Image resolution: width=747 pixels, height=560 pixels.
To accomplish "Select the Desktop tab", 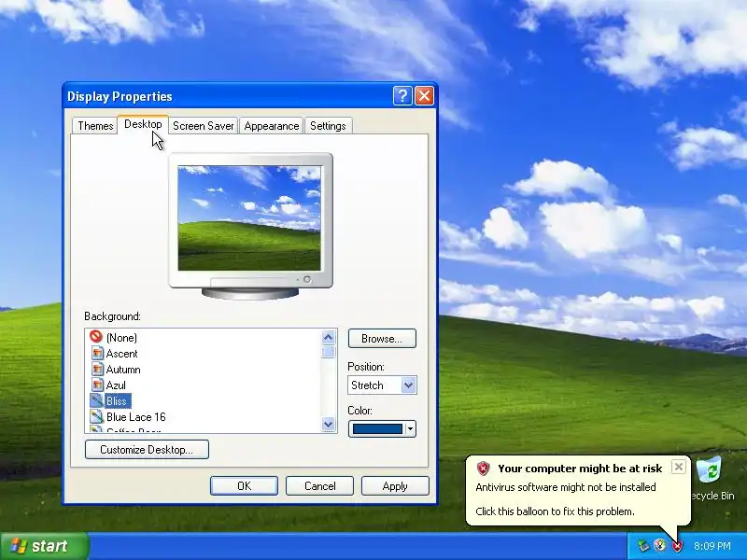I will tap(143, 124).
